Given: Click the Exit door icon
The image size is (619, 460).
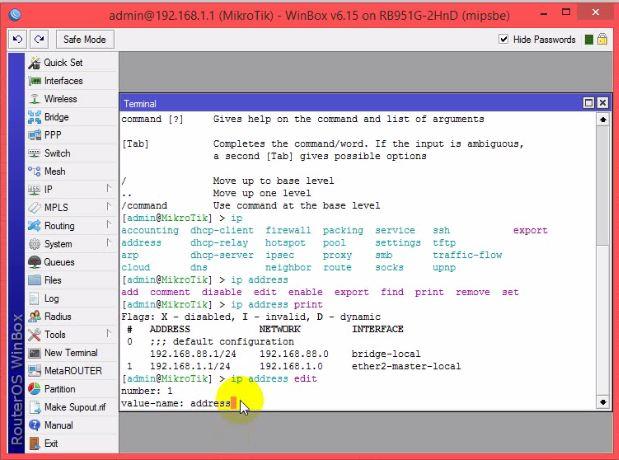Looking at the screenshot, I should pyautogui.click(x=34, y=443).
